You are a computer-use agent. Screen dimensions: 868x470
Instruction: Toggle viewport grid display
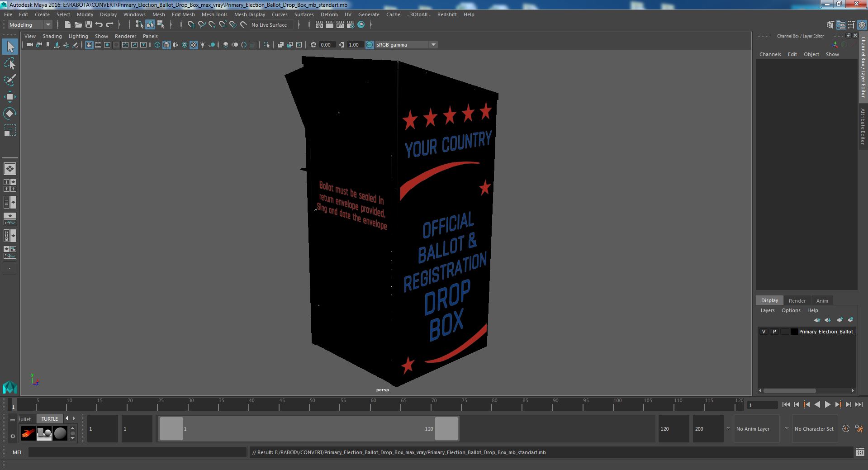pyautogui.click(x=89, y=45)
